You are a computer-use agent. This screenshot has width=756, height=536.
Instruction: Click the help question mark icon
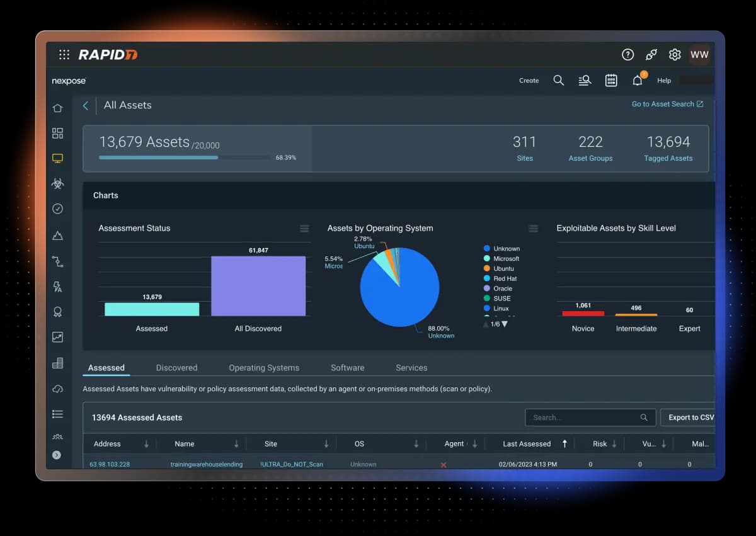click(627, 55)
